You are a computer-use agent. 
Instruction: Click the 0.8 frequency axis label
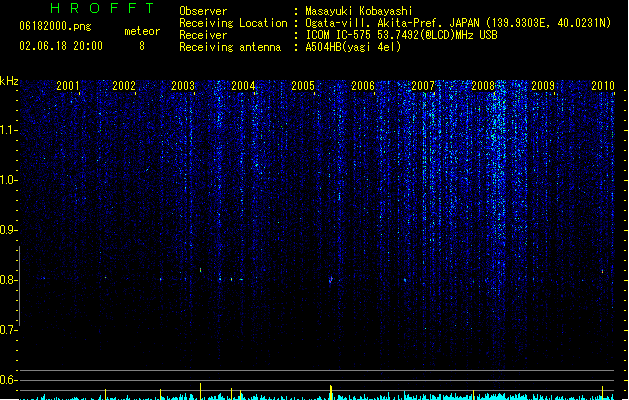tap(8, 280)
